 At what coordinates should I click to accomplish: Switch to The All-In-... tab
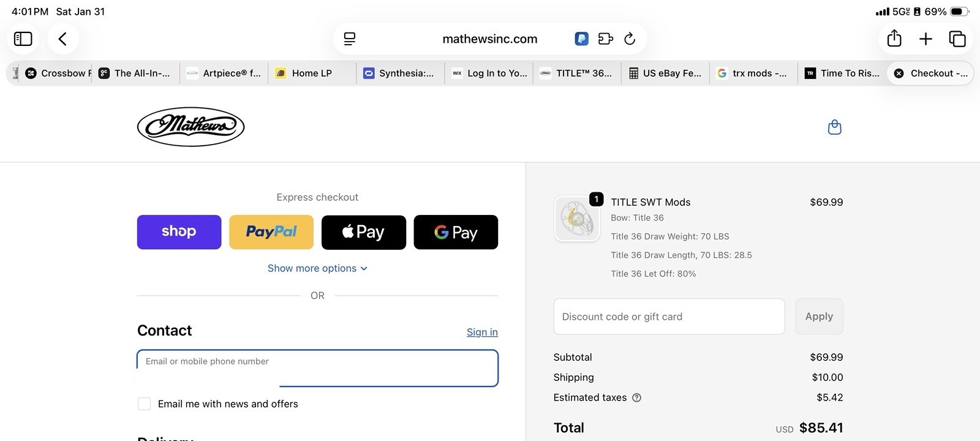[x=136, y=73]
